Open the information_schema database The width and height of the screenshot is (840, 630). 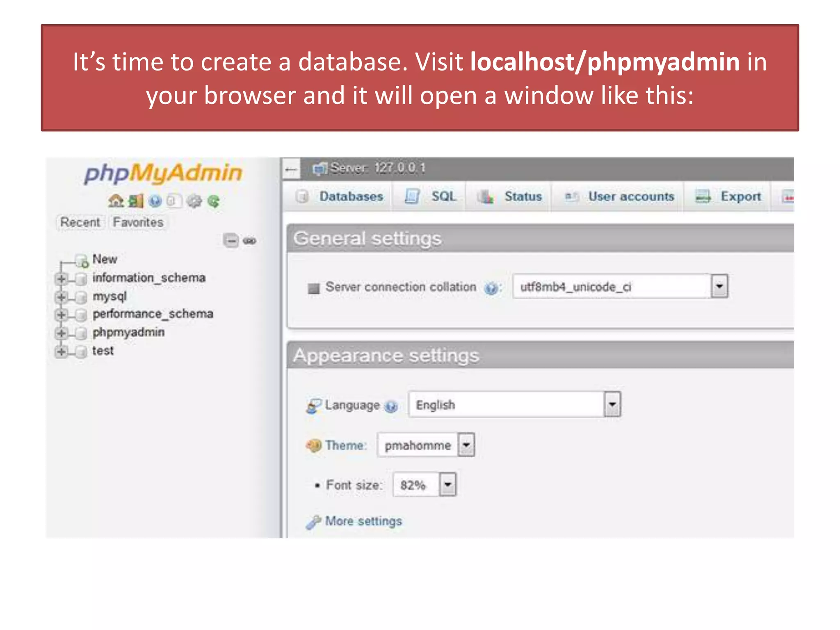point(149,278)
